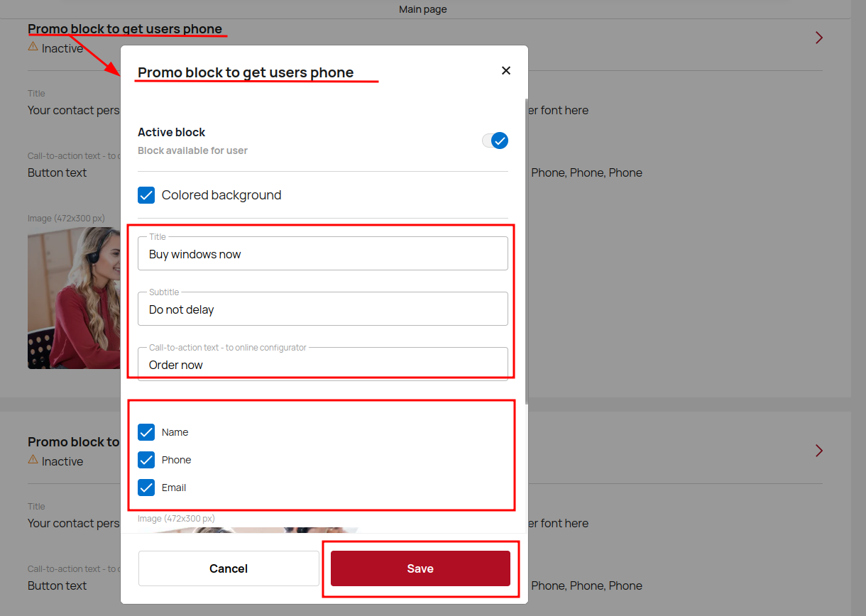Disable the Phone checkbox
The height and width of the screenshot is (616, 866).
146,460
